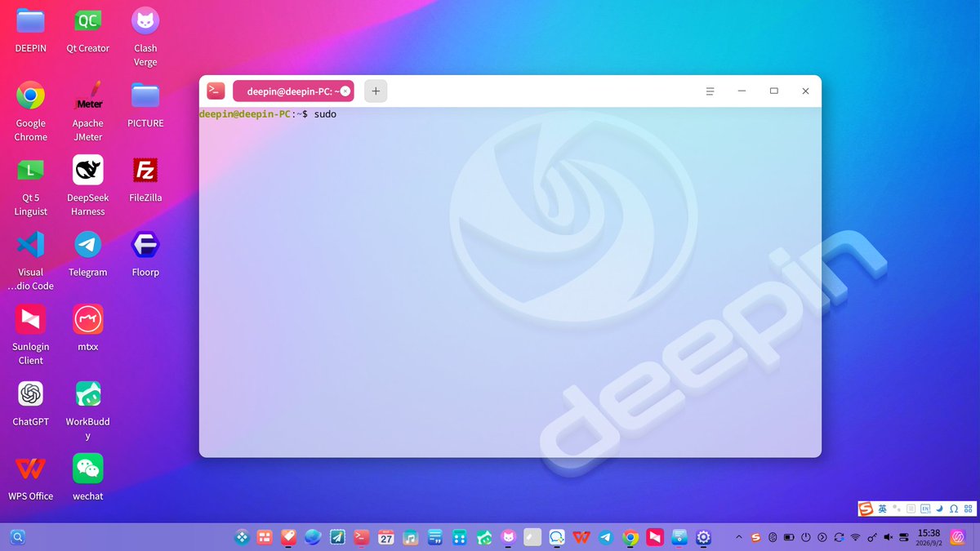Add a new terminal tab with plus button

pos(376,91)
